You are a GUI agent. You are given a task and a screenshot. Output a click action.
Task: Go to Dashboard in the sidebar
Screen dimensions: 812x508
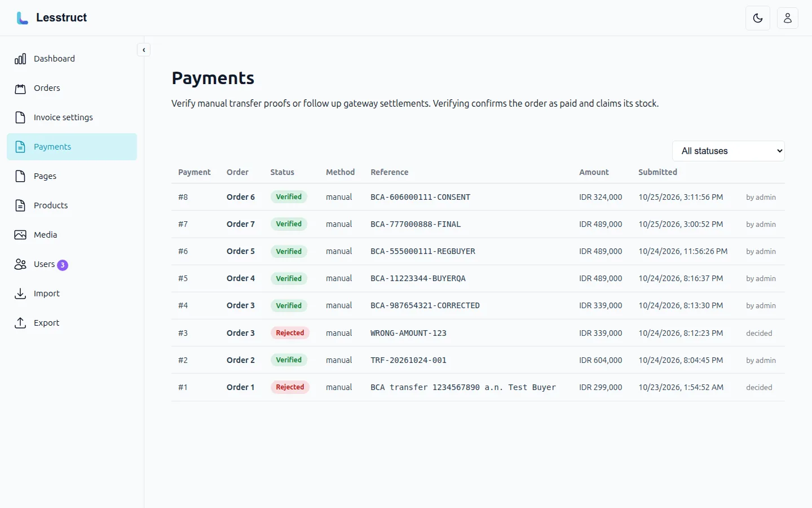(72, 59)
